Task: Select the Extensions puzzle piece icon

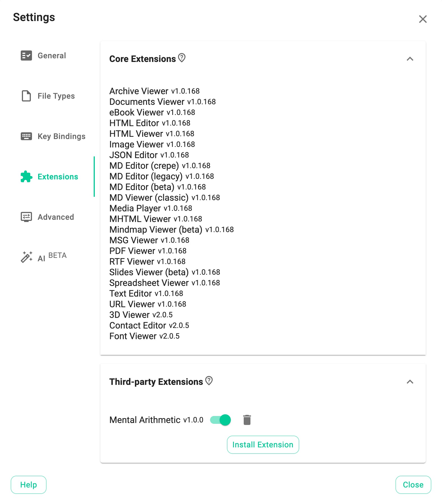Action: point(26,177)
